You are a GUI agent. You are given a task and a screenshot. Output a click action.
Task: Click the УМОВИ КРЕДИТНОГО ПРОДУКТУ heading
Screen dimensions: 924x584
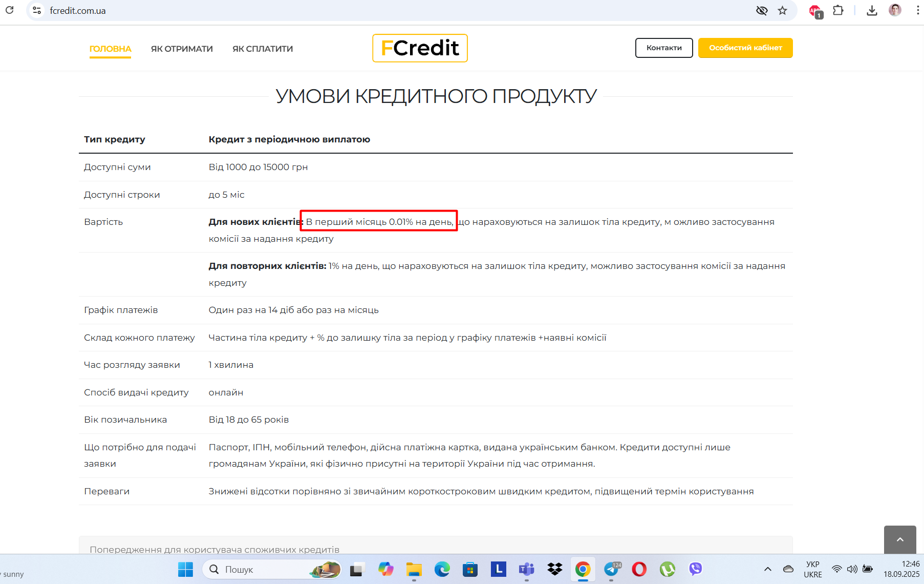(436, 96)
